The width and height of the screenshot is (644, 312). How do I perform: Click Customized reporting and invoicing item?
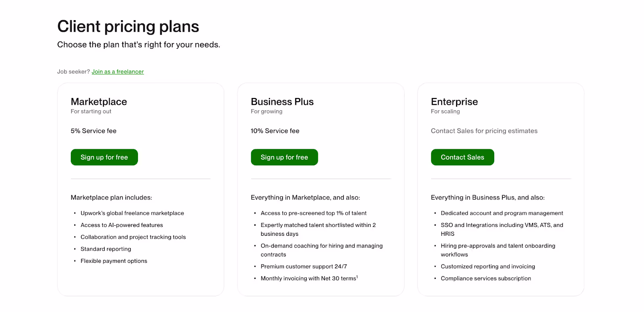tap(488, 266)
